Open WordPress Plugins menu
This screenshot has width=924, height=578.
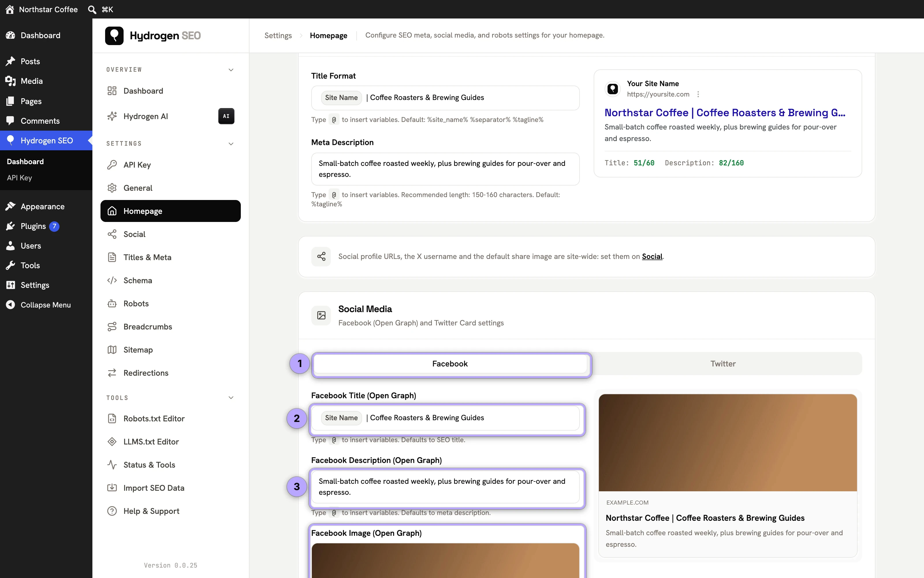46,226
